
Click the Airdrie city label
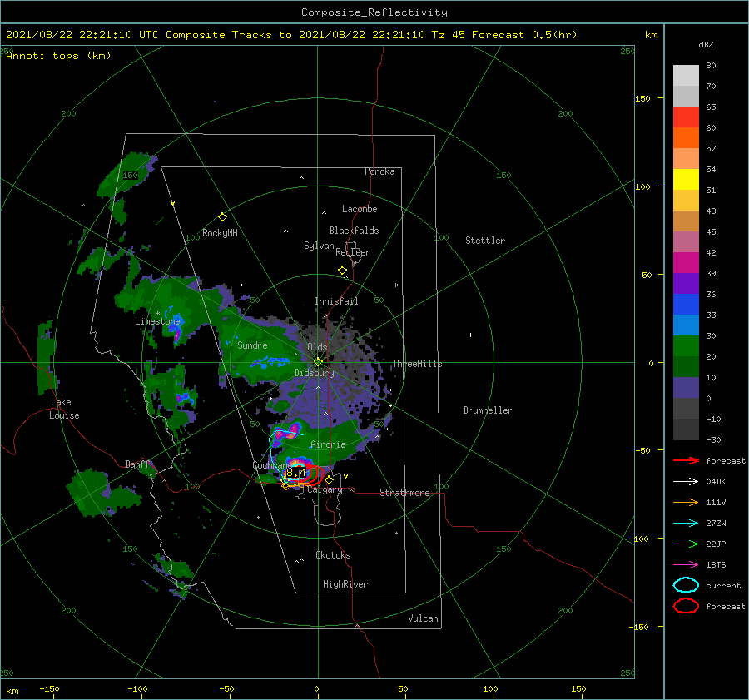point(328,444)
